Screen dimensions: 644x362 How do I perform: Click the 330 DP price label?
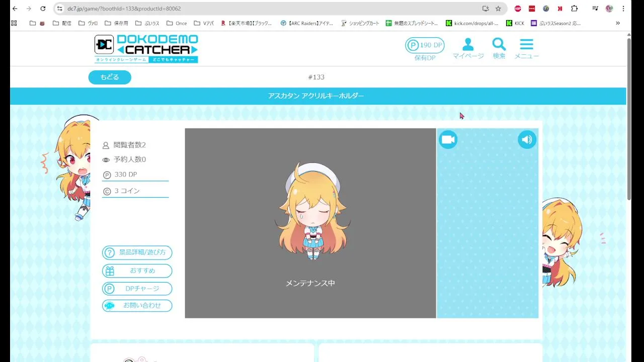[125, 174]
